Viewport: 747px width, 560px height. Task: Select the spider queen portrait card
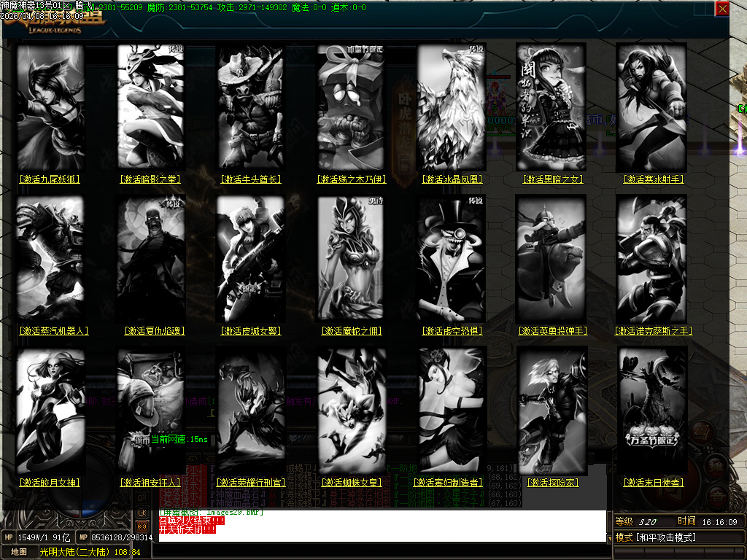pos(351,411)
